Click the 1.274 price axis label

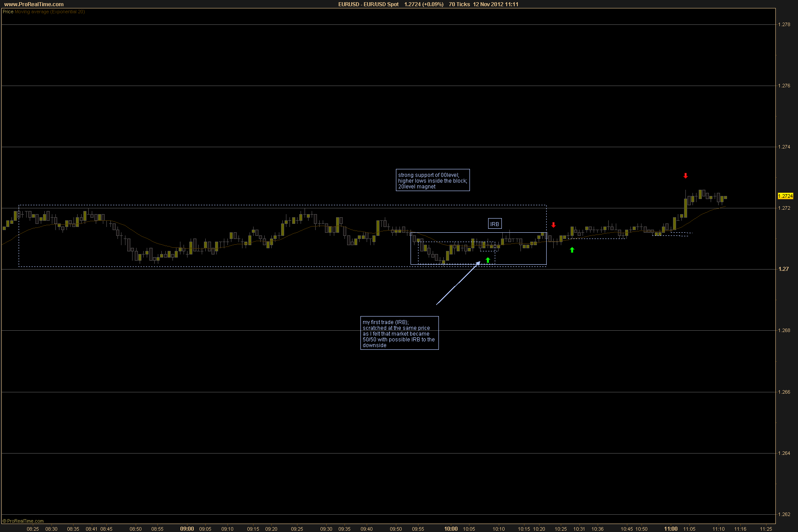click(784, 147)
